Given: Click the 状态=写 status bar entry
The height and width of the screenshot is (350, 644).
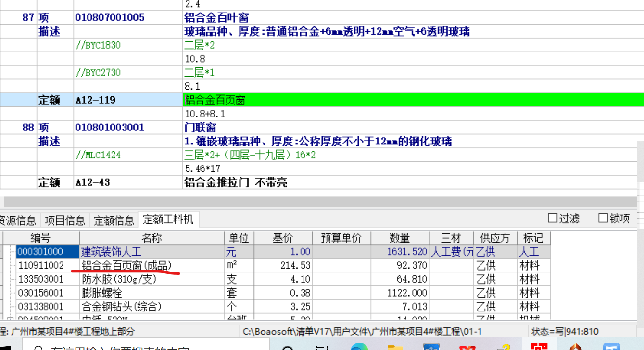Looking at the screenshot, I should (565, 331).
